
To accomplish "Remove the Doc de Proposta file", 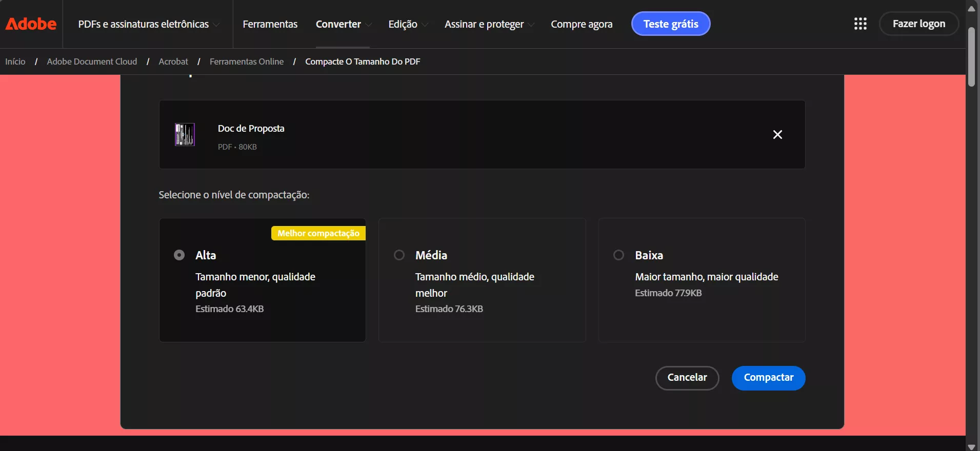I will tap(777, 134).
